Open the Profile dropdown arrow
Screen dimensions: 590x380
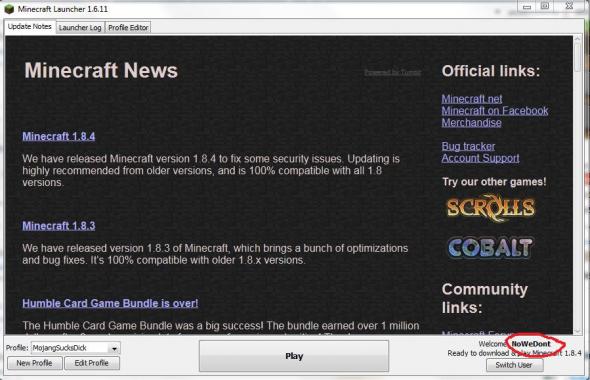tap(114, 348)
